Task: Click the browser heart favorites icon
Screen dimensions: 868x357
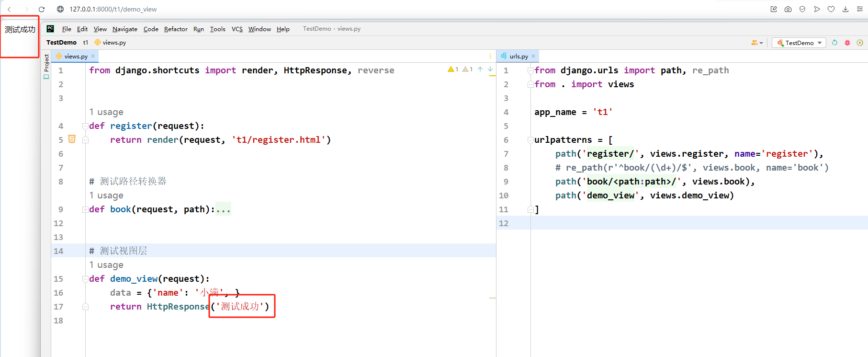Action: pyautogui.click(x=831, y=9)
